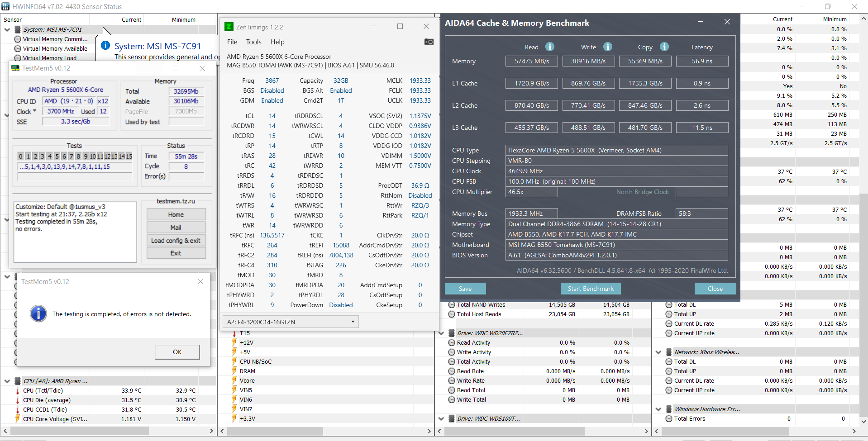Collapse the Drive: WDC WD20EZRZ group
868x441 pixels.
441,333
